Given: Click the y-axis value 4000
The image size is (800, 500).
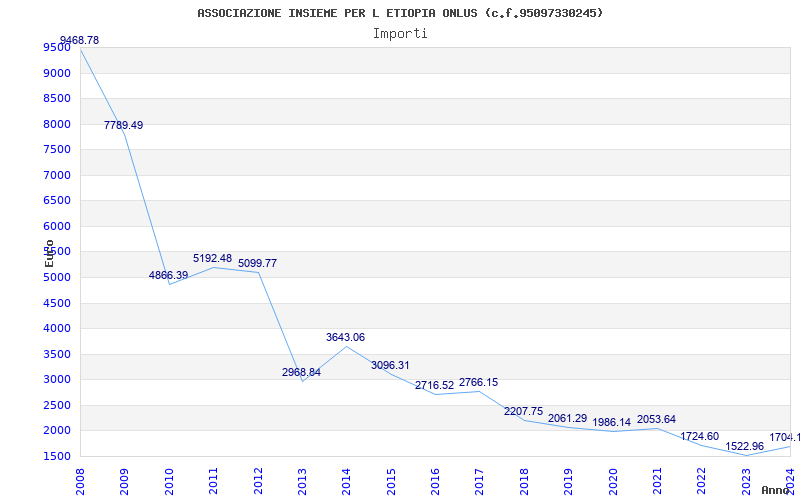Looking at the screenshot, I should 57,329.
